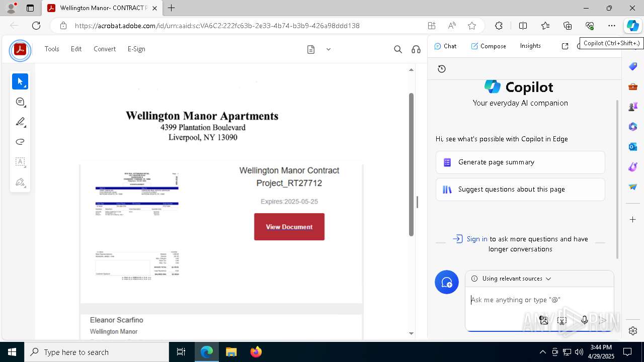Open File Explorer from the taskbar

231,352
